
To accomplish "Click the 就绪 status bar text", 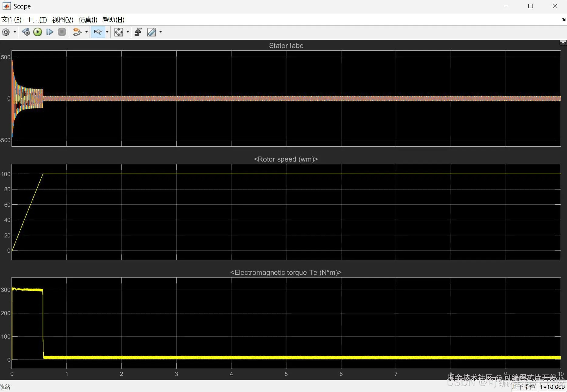I will tap(5, 387).
